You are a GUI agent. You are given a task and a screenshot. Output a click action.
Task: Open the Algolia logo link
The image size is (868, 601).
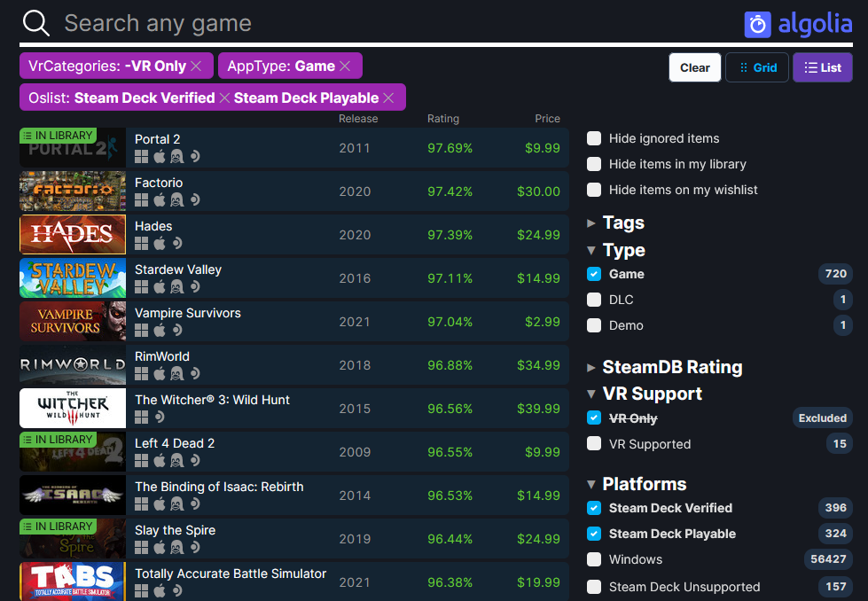(x=798, y=24)
